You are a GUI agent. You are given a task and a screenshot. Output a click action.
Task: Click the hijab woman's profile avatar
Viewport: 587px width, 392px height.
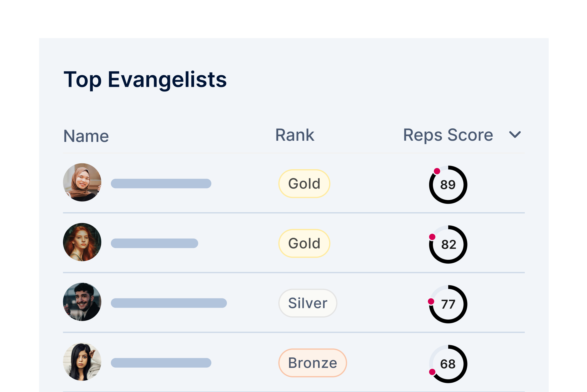(x=82, y=182)
